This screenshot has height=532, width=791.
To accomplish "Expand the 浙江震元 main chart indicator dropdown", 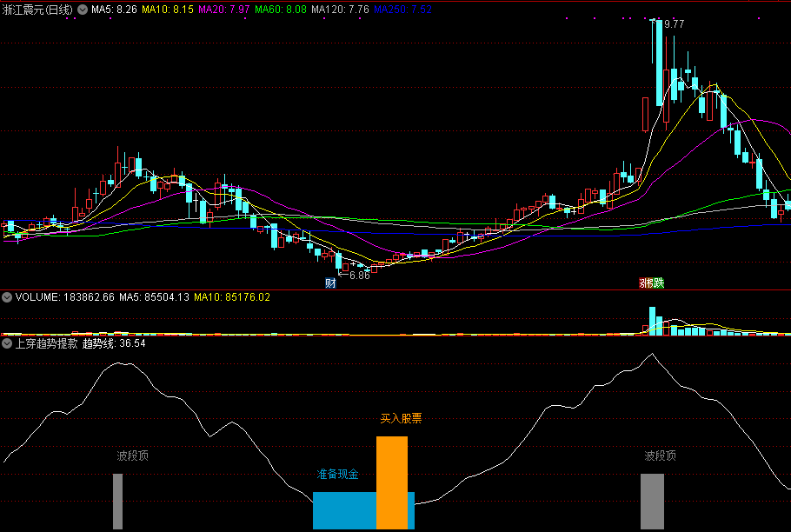I will 83,10.
